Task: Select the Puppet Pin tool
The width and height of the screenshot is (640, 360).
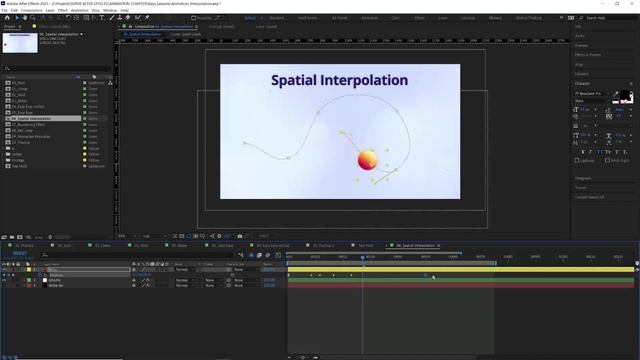Action: point(147,18)
